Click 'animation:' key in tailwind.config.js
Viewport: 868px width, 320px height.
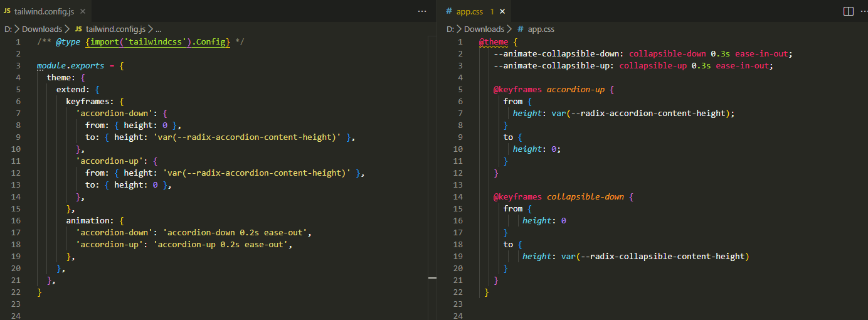pyautogui.click(x=90, y=220)
